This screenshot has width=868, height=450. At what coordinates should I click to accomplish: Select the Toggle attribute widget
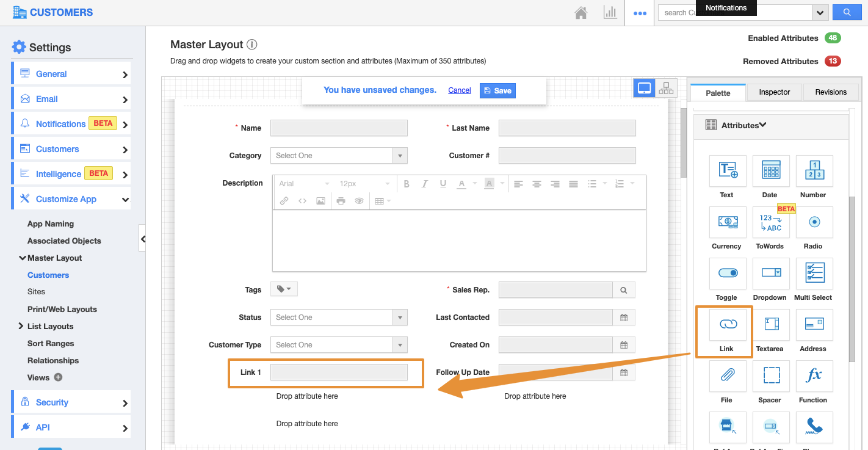tap(727, 274)
